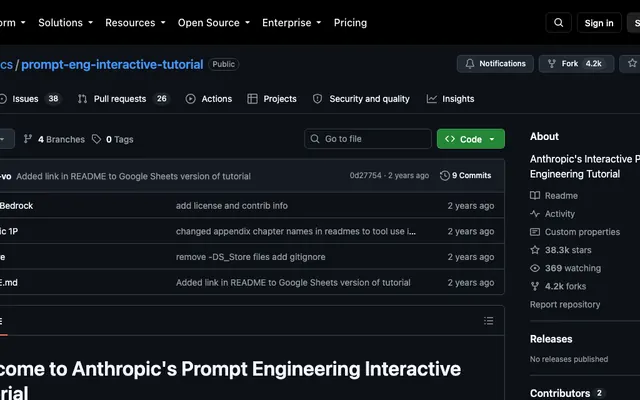
Task: Click the fork count 4.2k badge
Action: click(x=593, y=64)
